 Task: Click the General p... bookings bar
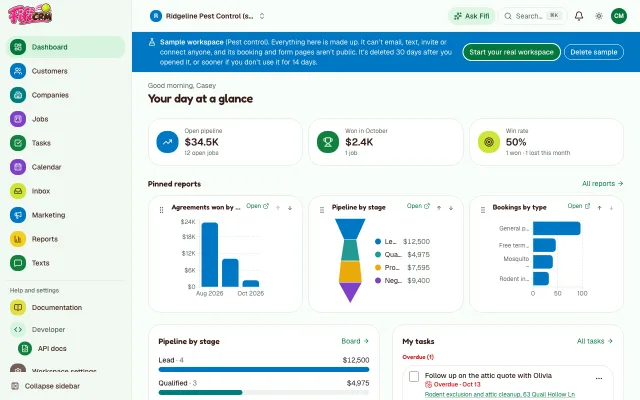point(557,229)
